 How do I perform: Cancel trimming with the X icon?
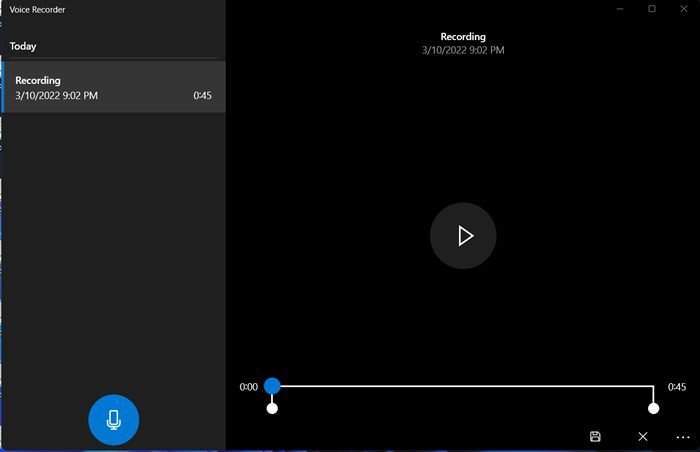coord(643,436)
